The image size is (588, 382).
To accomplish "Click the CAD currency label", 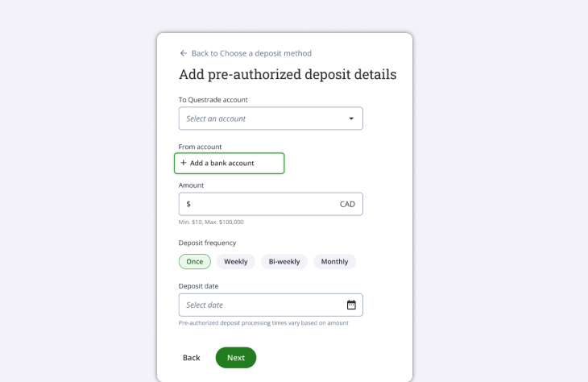I will 347,204.
